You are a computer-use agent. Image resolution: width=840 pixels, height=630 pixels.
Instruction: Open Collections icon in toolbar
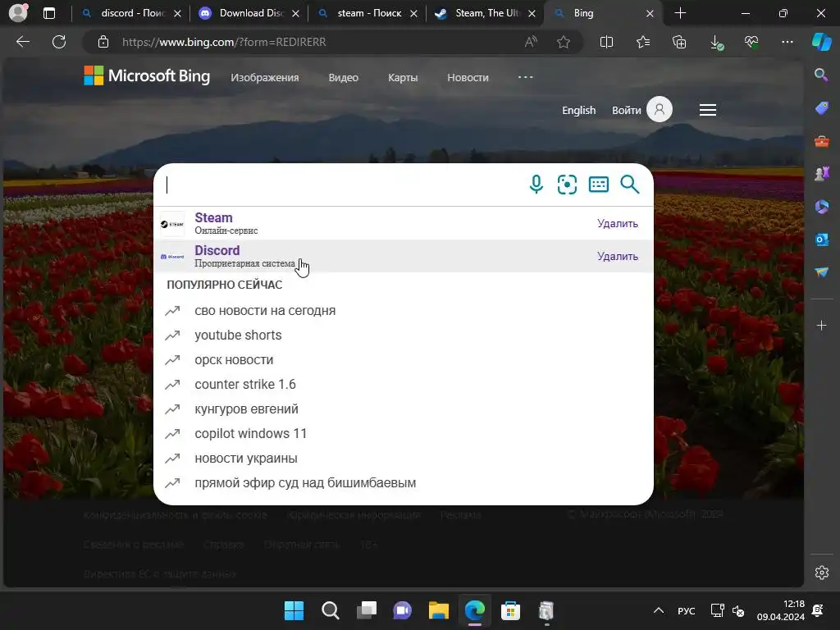679,42
